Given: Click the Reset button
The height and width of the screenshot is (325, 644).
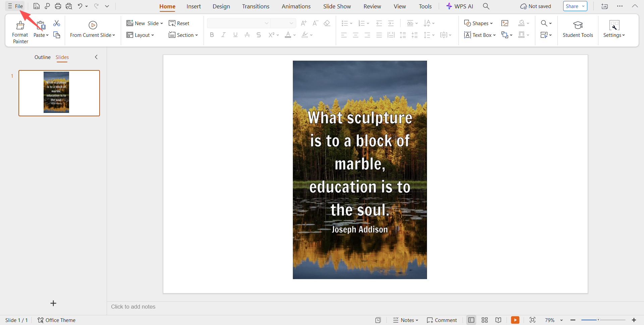Looking at the screenshot, I should coord(179,23).
